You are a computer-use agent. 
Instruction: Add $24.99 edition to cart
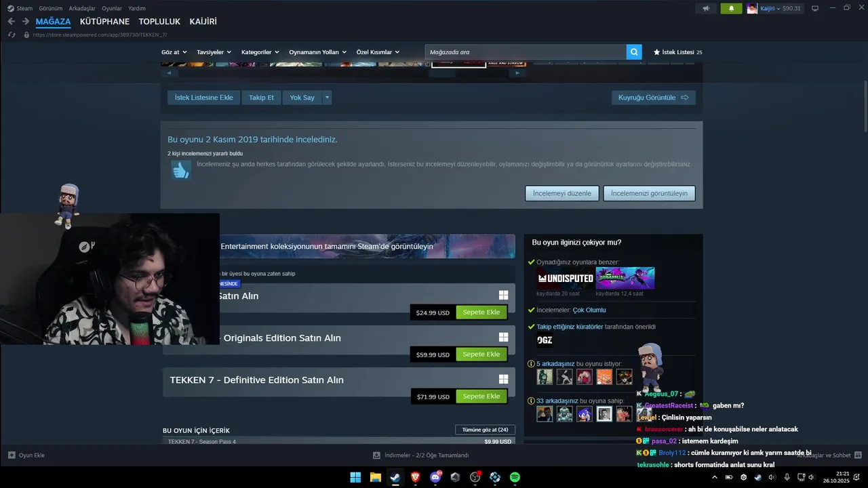tap(481, 312)
